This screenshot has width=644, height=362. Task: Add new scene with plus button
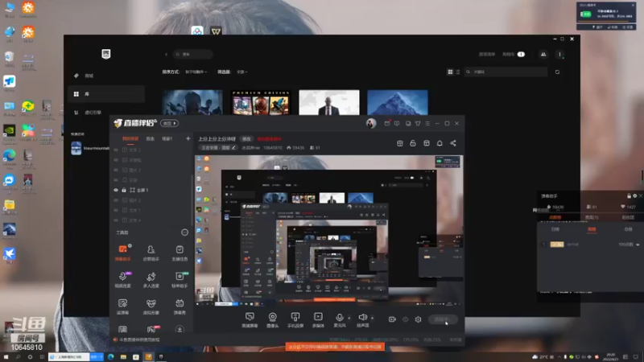tap(188, 138)
